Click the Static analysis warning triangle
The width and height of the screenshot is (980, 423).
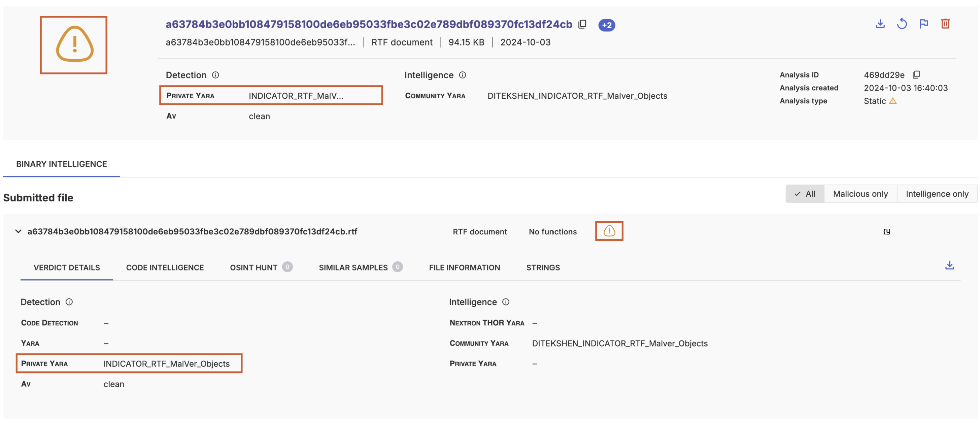point(893,101)
